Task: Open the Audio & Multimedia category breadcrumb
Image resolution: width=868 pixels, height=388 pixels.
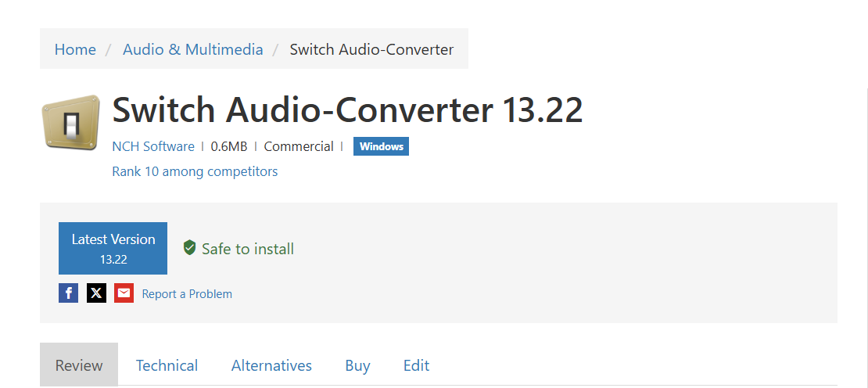Action: pos(192,49)
